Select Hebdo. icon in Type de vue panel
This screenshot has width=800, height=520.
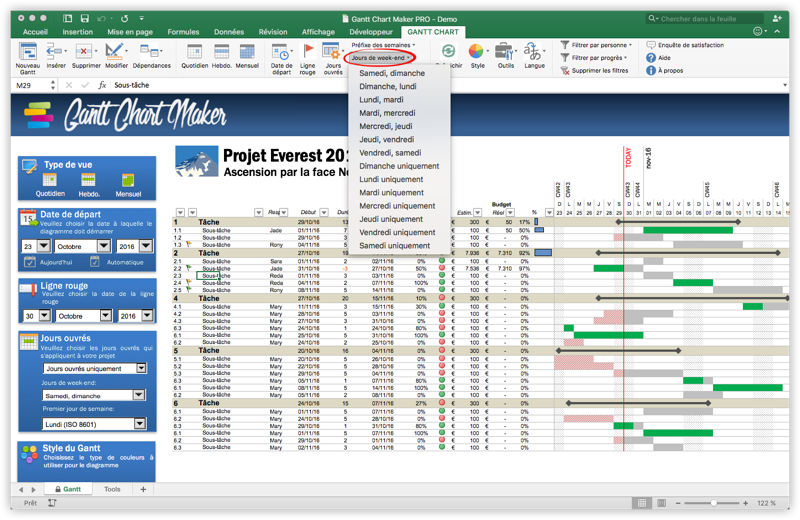[x=88, y=180]
